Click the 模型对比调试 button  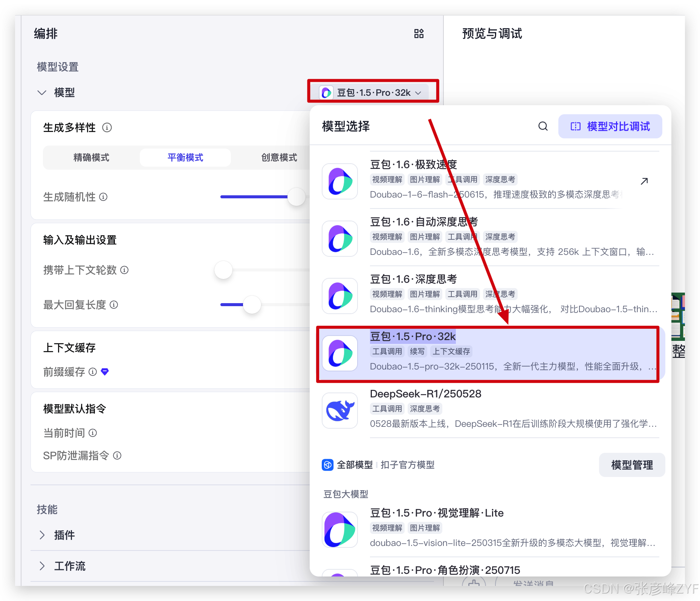pyautogui.click(x=610, y=126)
